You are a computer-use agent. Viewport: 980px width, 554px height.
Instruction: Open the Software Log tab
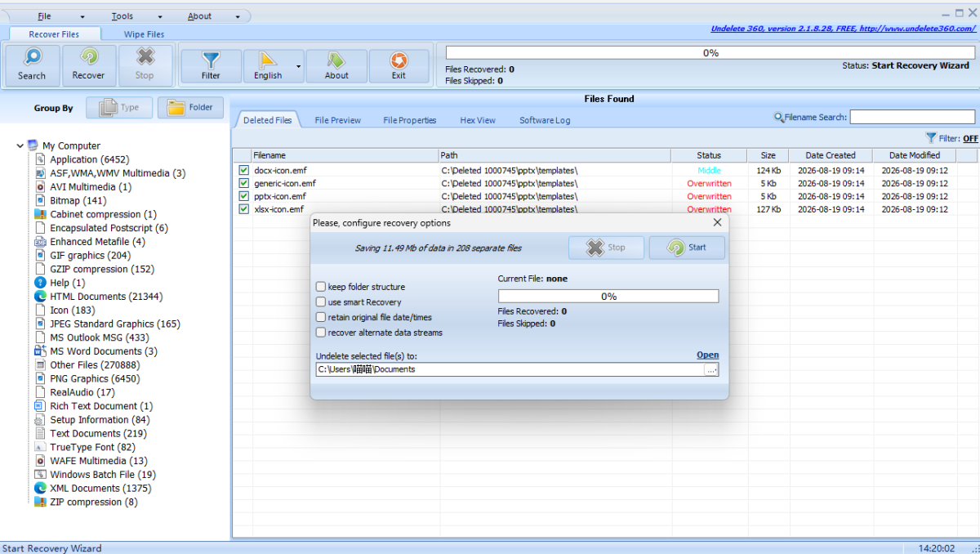pyautogui.click(x=545, y=120)
